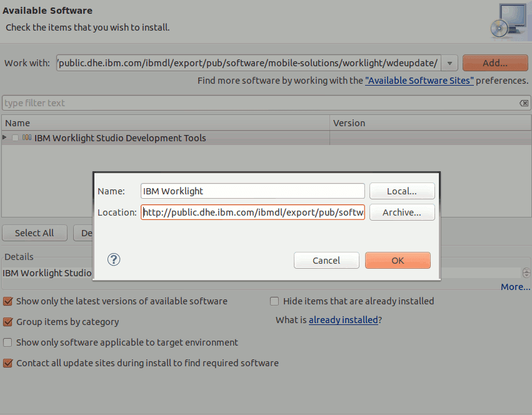Toggle Group items by category checkbox
The height and width of the screenshot is (415, 532).
[x=8, y=322]
